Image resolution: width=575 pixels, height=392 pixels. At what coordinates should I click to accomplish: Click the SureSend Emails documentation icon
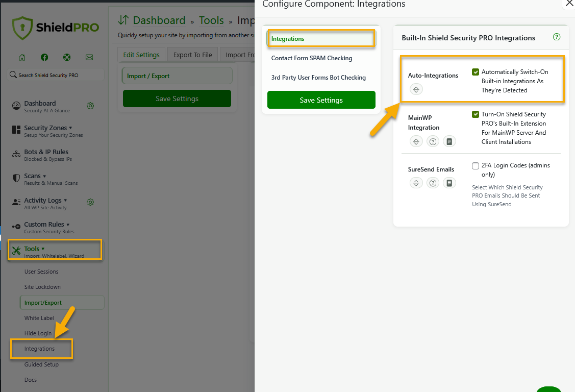[449, 183]
